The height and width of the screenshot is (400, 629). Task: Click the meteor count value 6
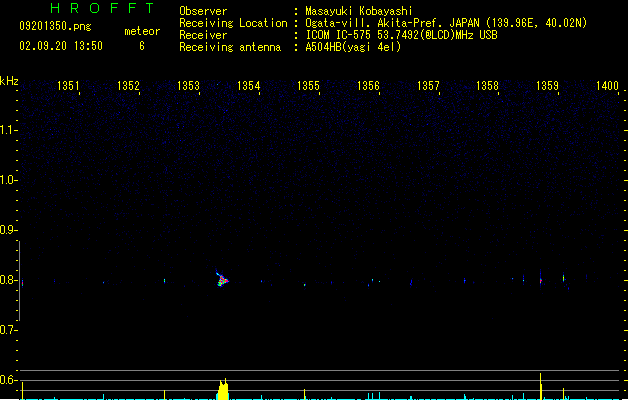click(x=142, y=46)
